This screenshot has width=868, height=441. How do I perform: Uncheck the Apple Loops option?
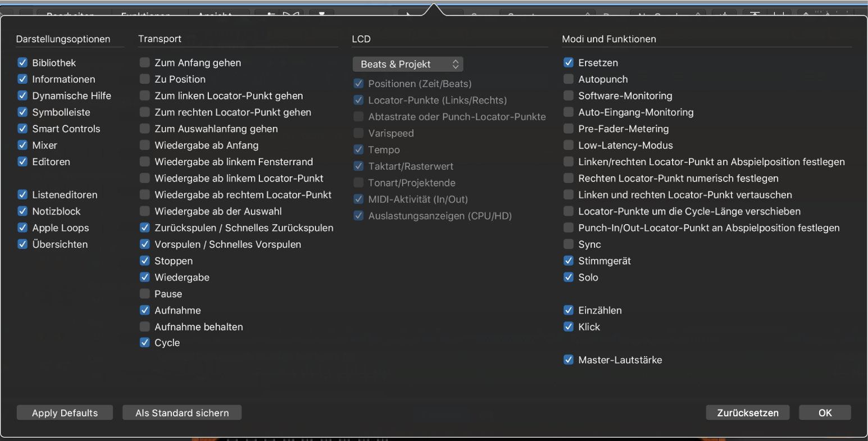pos(22,228)
